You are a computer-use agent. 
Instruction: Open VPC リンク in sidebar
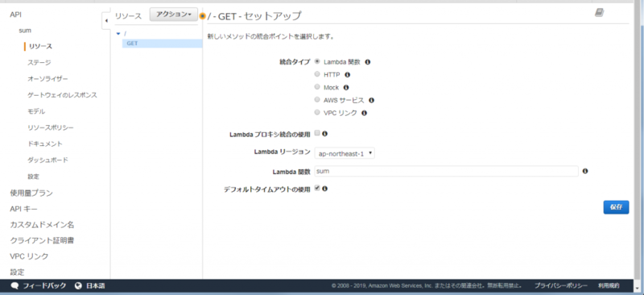click(29, 256)
